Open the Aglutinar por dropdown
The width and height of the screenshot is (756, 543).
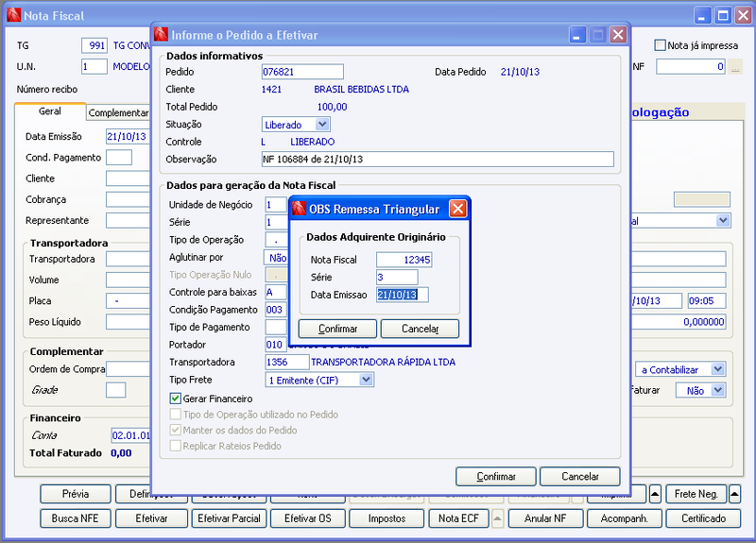[x=276, y=257]
